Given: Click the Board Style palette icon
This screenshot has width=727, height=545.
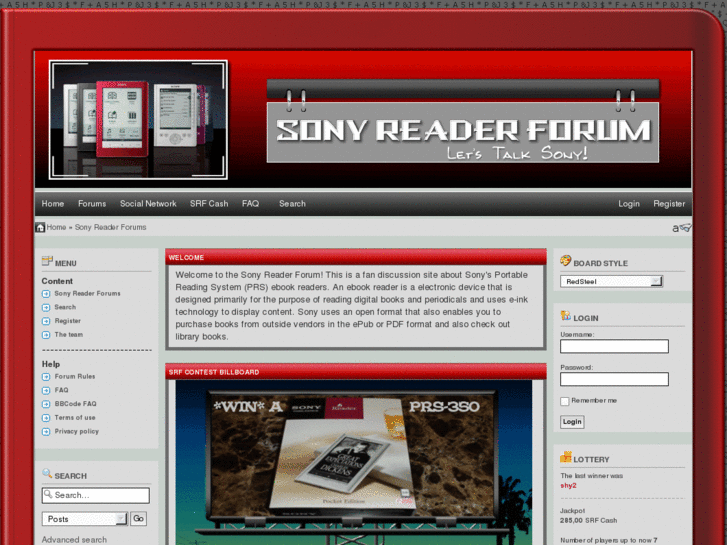Looking at the screenshot, I should point(565,261).
